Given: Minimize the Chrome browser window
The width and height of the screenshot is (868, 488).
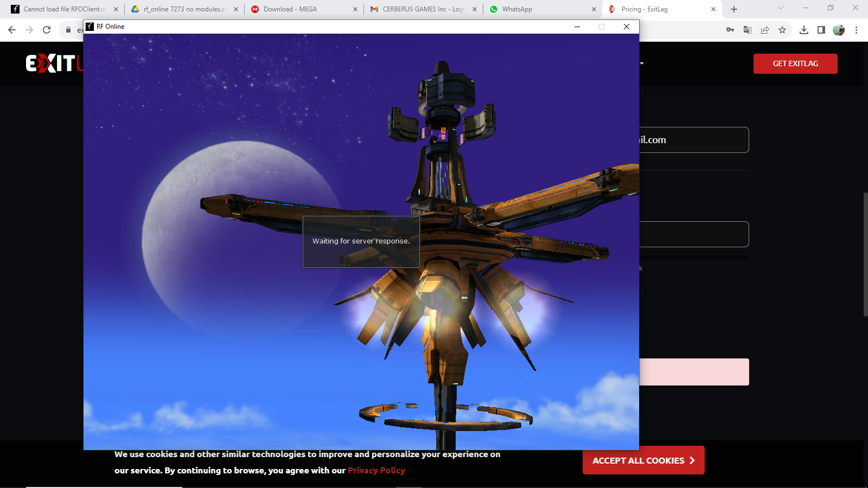Looking at the screenshot, I should [x=806, y=8].
